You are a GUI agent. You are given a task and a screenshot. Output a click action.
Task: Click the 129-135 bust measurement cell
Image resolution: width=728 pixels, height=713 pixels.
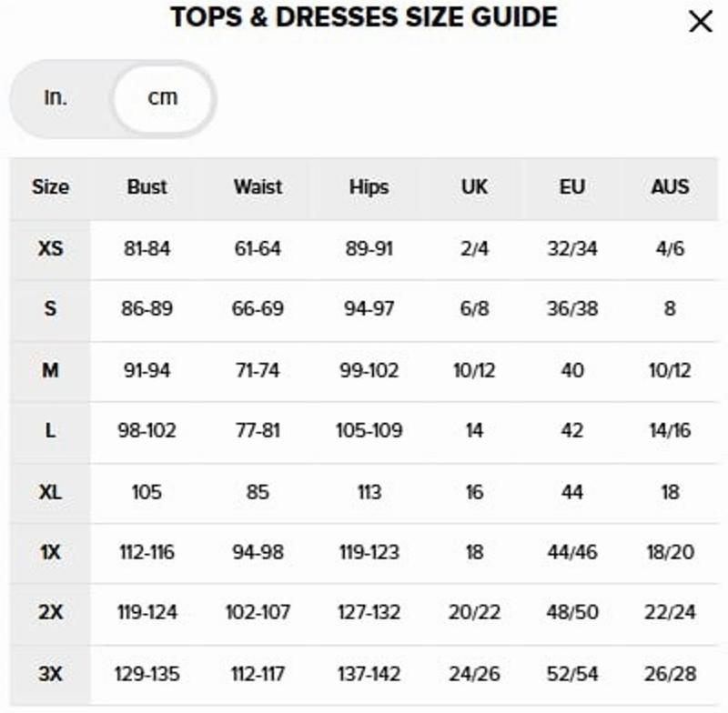[147, 674]
